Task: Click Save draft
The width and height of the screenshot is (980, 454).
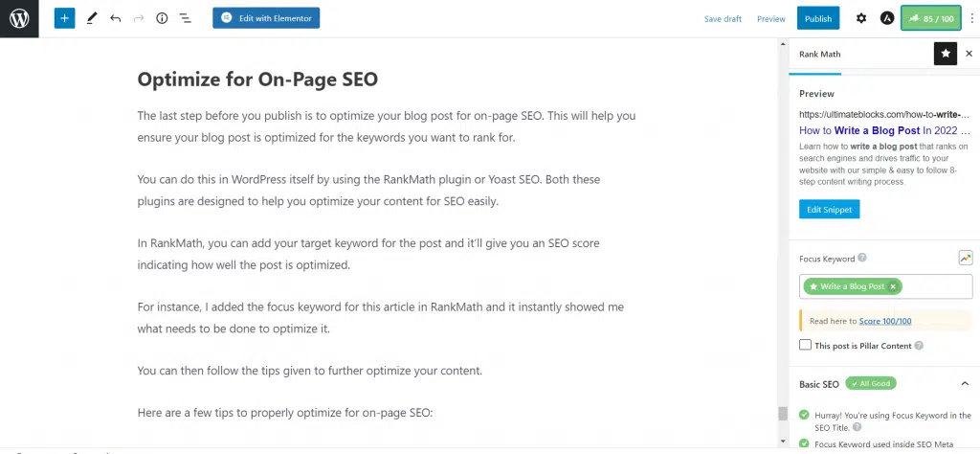Action: click(723, 19)
